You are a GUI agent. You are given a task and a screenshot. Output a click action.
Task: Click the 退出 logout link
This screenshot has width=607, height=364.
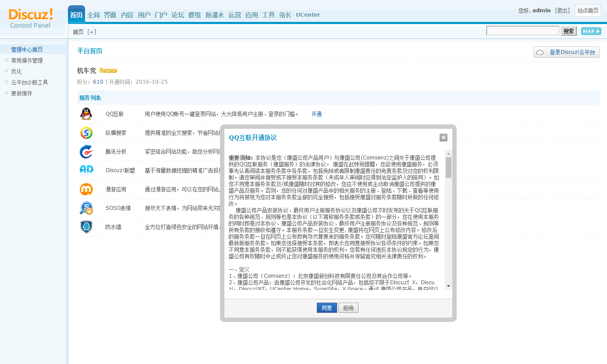pos(562,11)
